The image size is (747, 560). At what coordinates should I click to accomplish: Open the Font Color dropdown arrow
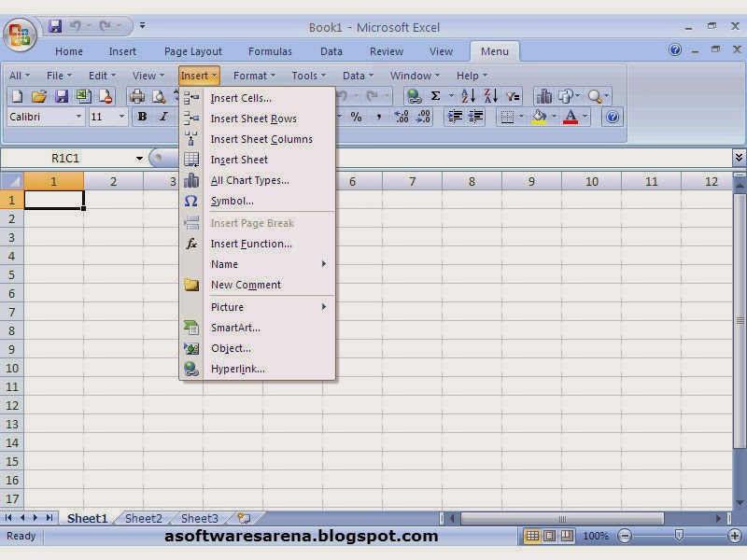[x=585, y=117]
